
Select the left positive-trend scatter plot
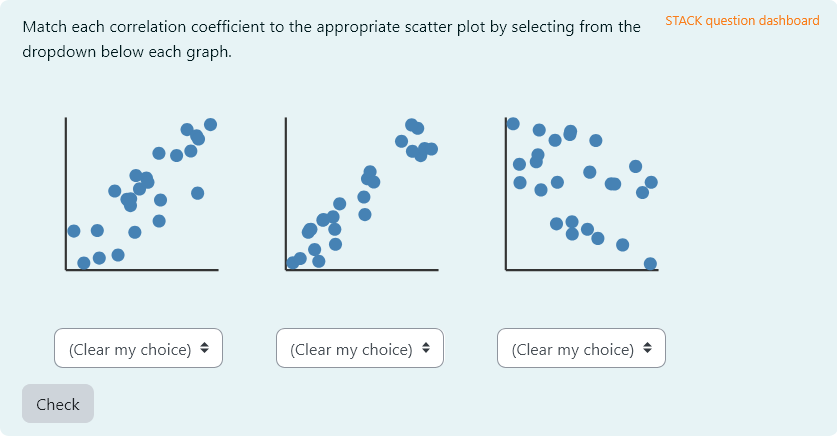click(x=140, y=195)
